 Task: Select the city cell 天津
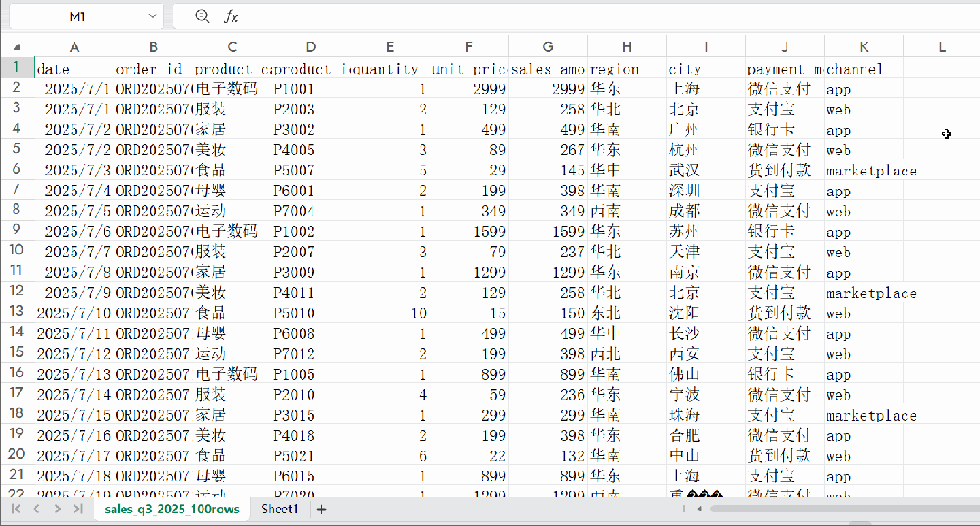pos(706,252)
